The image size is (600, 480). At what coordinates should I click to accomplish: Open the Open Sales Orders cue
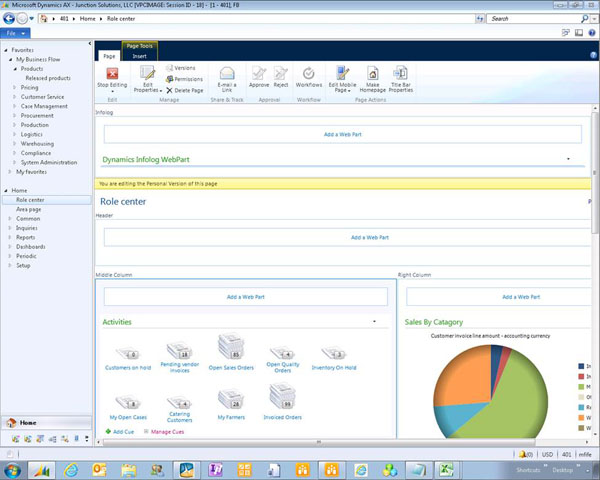pyautogui.click(x=231, y=351)
